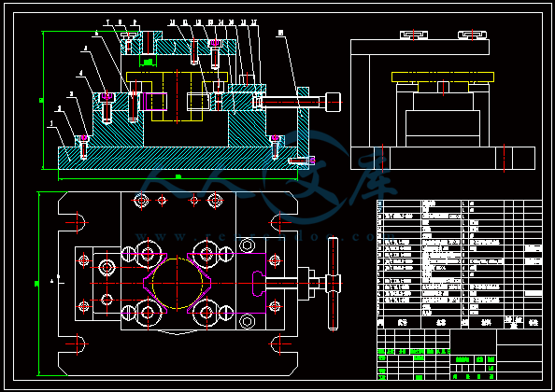This screenshot has width=555, height=392.
Task: Click the parts list table in the title block
Action: tap(460, 264)
